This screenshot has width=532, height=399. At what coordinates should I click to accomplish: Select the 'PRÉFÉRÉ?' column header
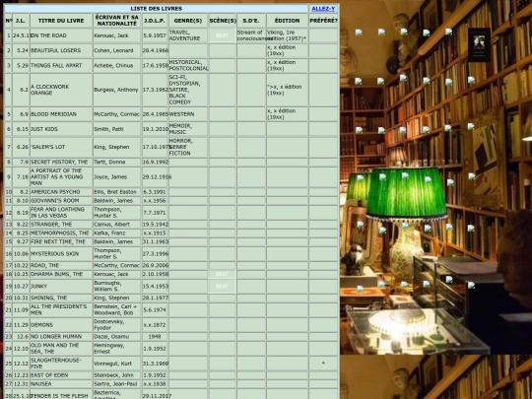tap(323, 21)
